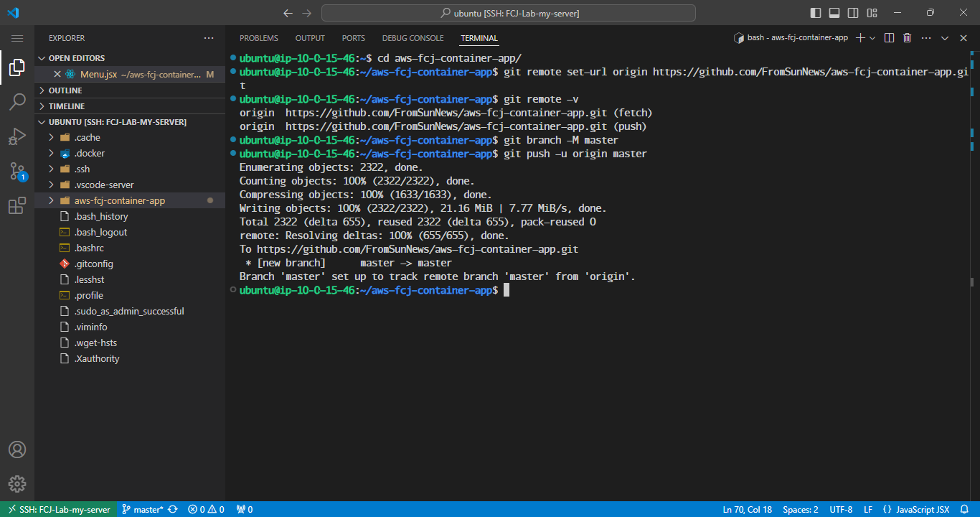Screen dimensions: 980x517
Task: Change indentation via Spaces: 2
Action: [x=801, y=509]
